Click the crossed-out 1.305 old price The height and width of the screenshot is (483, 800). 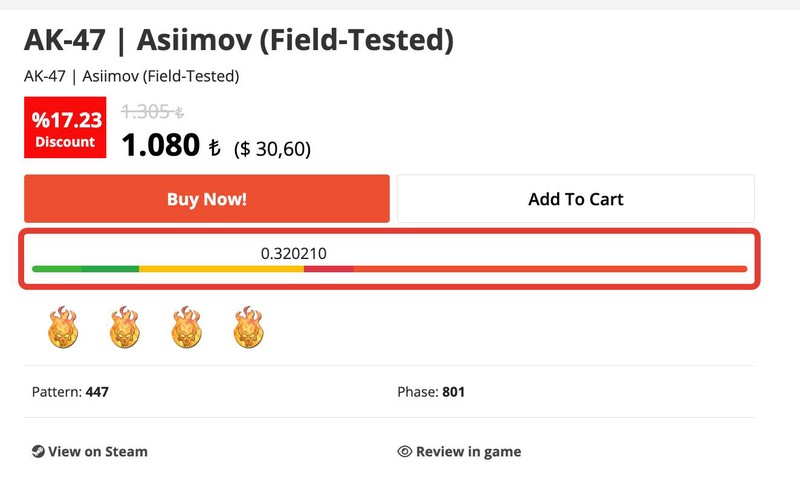click(x=152, y=112)
